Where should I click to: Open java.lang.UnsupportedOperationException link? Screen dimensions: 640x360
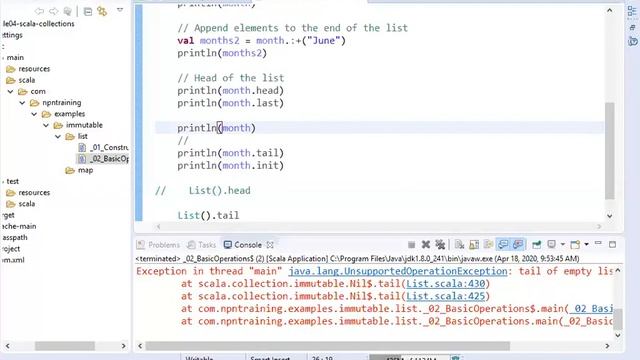click(398, 271)
